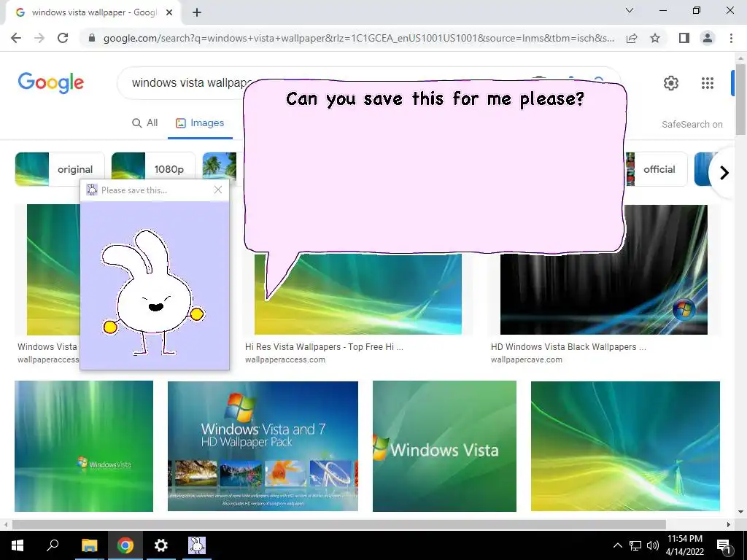The image size is (747, 560).
Task: Click the horizontal scrollbar thumb
Action: point(338,524)
